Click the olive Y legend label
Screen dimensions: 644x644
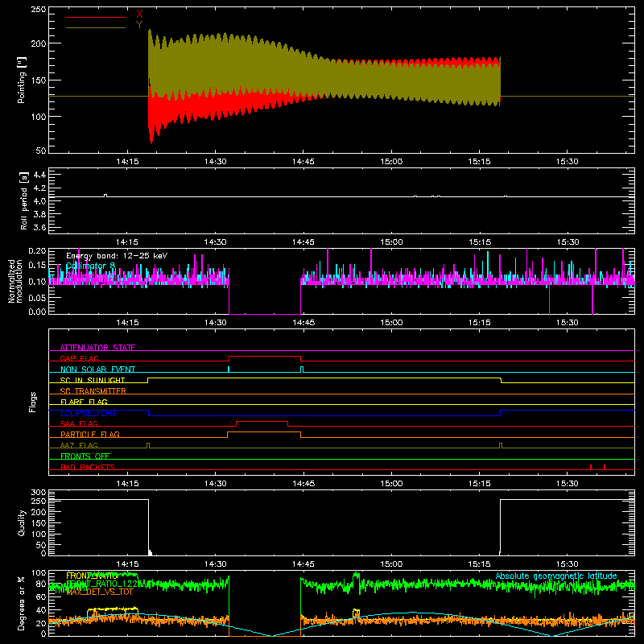click(139, 25)
